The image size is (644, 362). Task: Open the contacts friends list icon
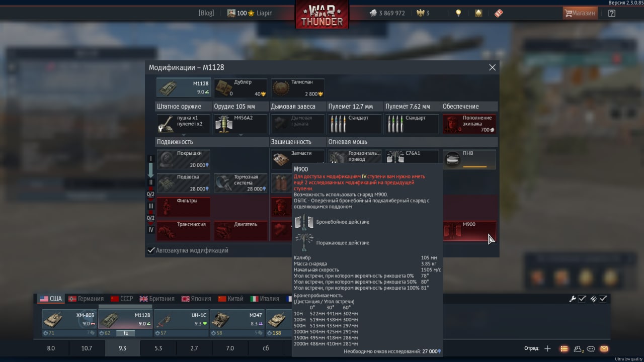pos(578,348)
